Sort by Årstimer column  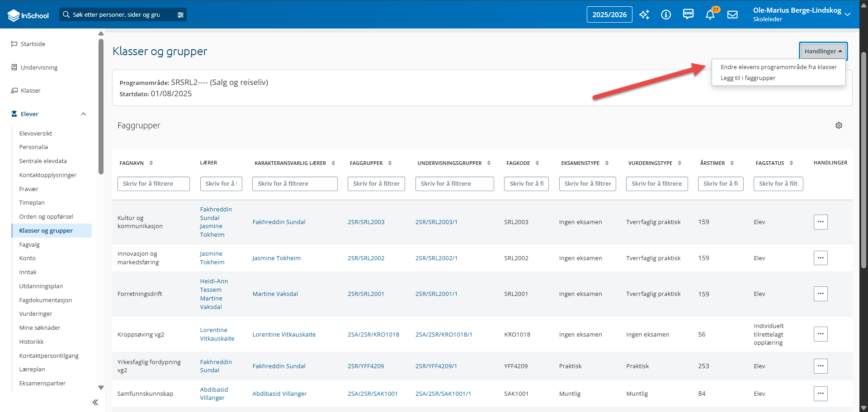tap(732, 163)
